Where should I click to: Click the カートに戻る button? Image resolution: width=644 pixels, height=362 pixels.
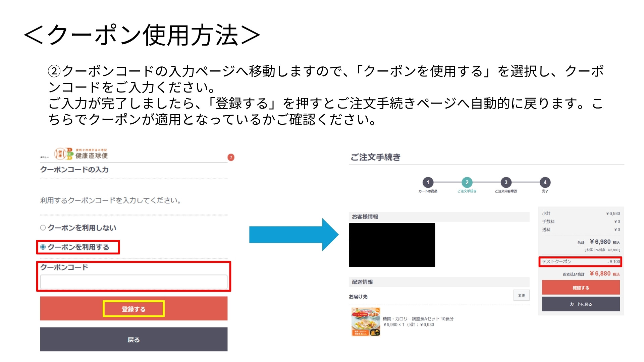pos(581,304)
